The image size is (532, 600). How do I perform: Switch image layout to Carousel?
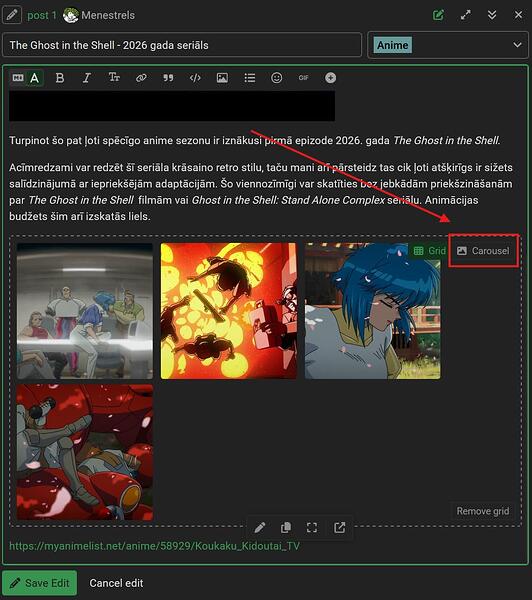click(x=483, y=251)
